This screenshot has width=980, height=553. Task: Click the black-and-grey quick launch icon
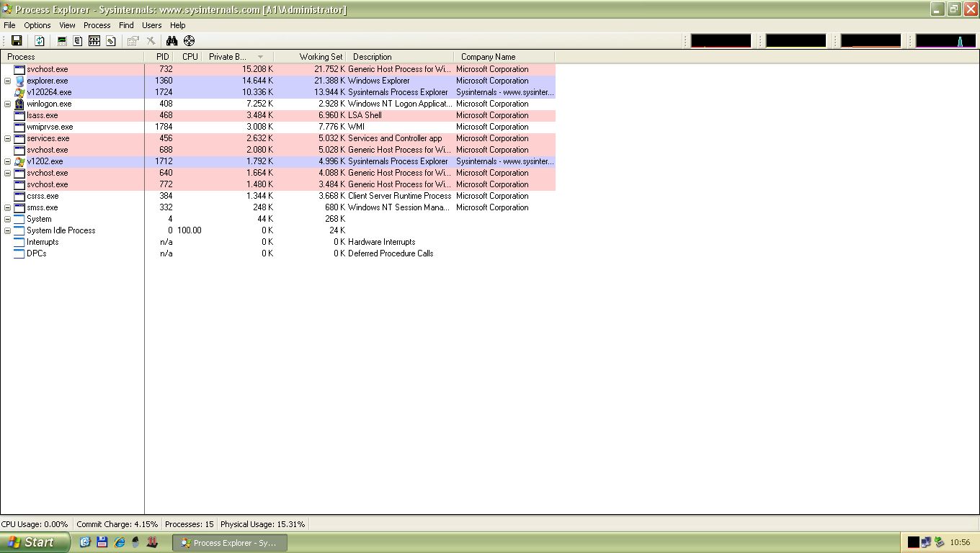click(x=135, y=542)
